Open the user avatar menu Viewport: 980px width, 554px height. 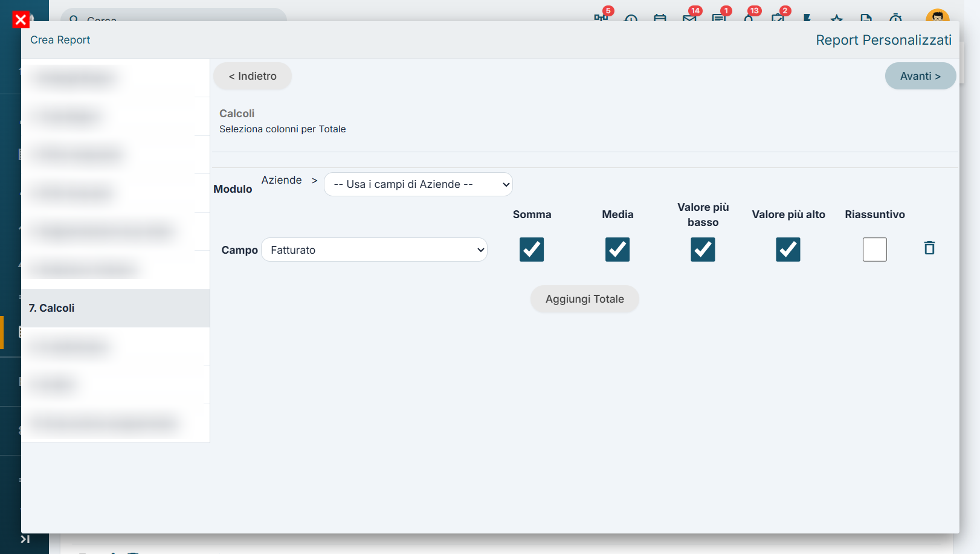click(937, 16)
